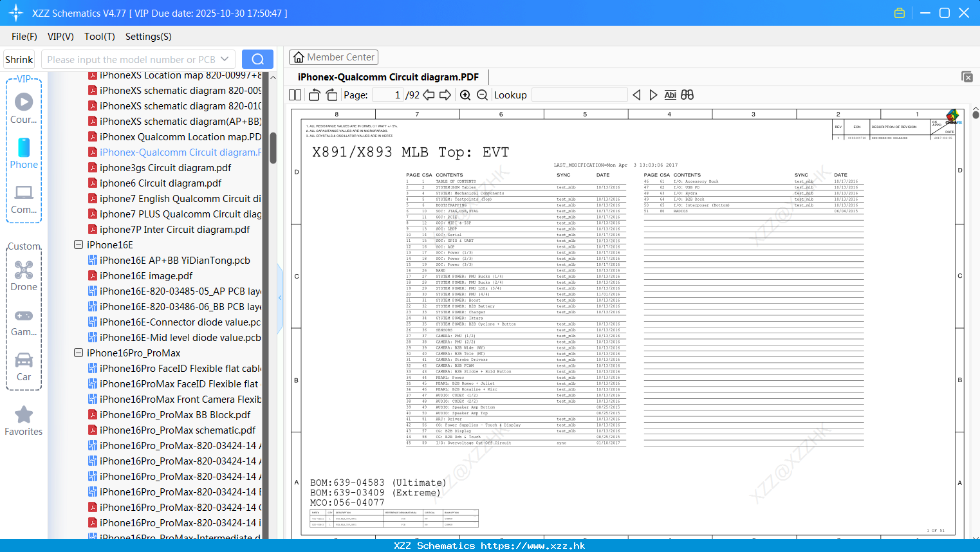Open iPhone16Pro_ProMax schematic.pdf

coord(172,430)
